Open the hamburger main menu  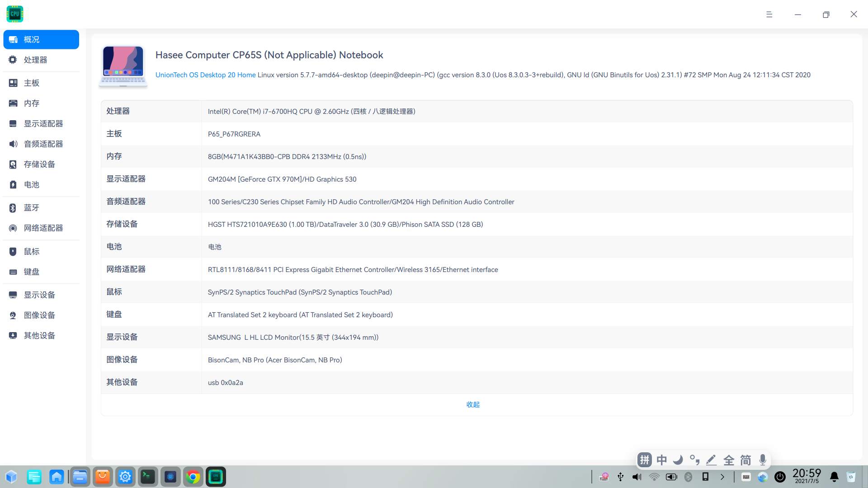point(769,14)
